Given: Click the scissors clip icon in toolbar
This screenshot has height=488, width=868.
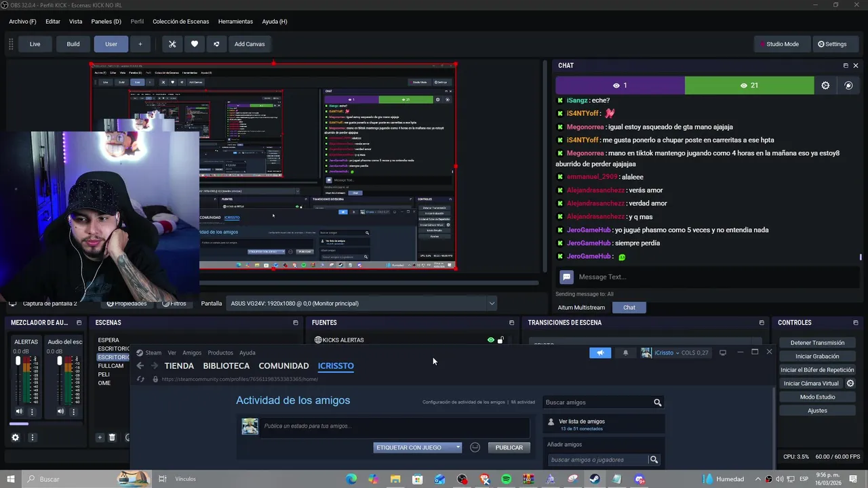Looking at the screenshot, I should (x=172, y=44).
